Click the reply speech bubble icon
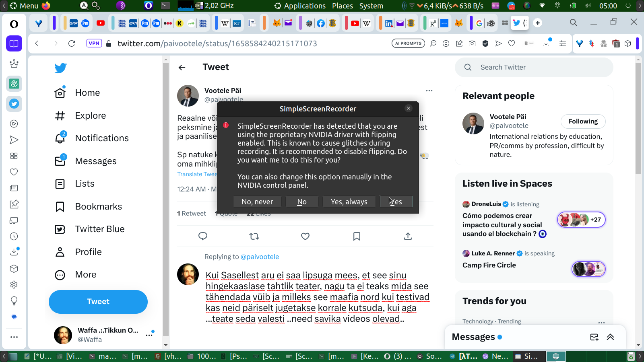Screen dimensions: 644x362 (x=203, y=236)
